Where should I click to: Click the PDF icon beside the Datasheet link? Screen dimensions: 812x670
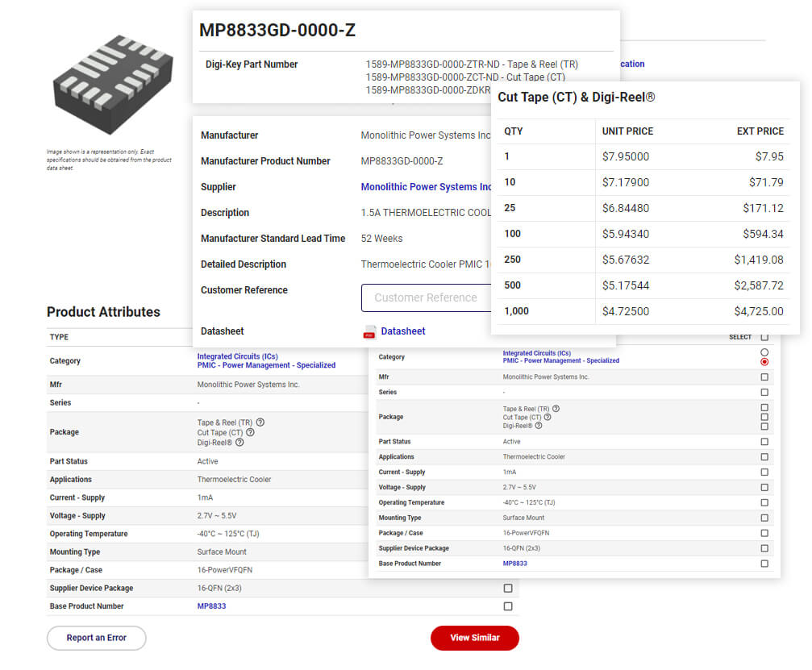point(369,332)
